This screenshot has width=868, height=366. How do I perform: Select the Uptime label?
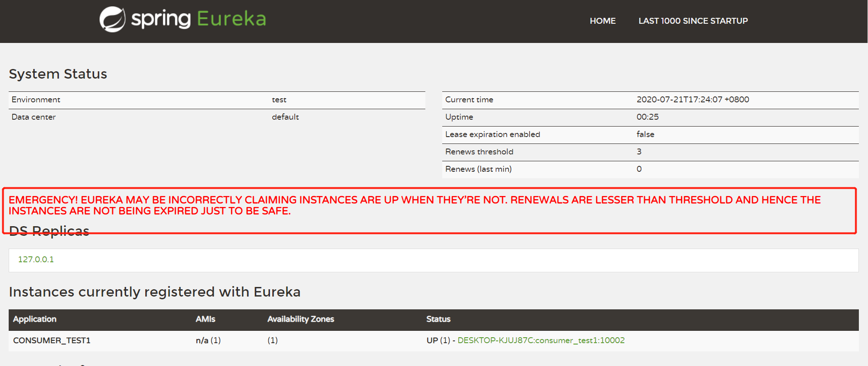pyautogui.click(x=459, y=117)
